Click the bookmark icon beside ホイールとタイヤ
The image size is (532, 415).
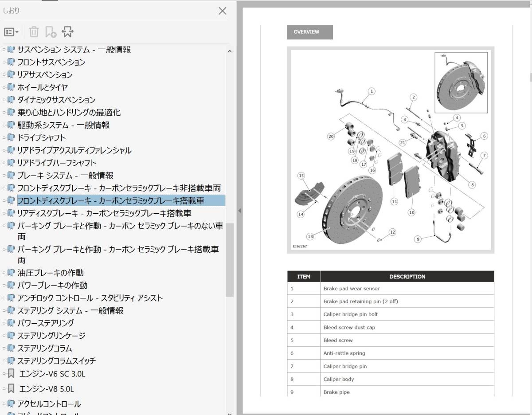tap(10, 87)
